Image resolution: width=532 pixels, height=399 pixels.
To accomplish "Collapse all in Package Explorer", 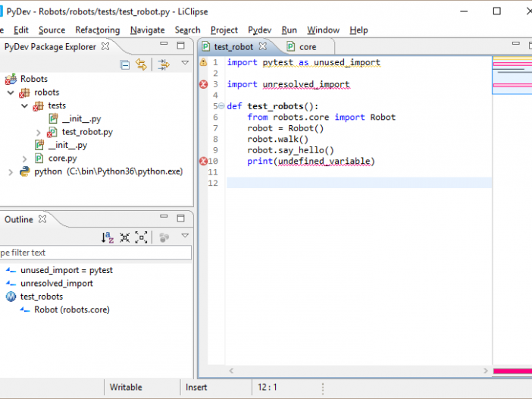I will [x=125, y=64].
